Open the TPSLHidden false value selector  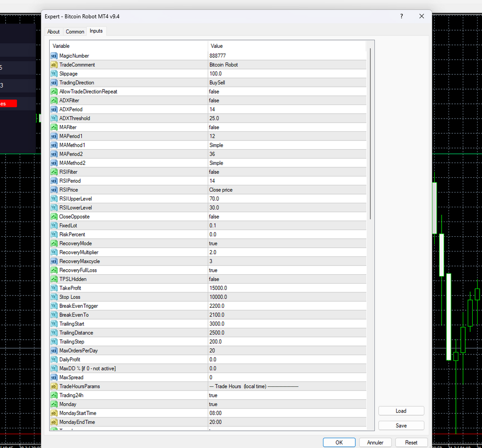point(287,279)
